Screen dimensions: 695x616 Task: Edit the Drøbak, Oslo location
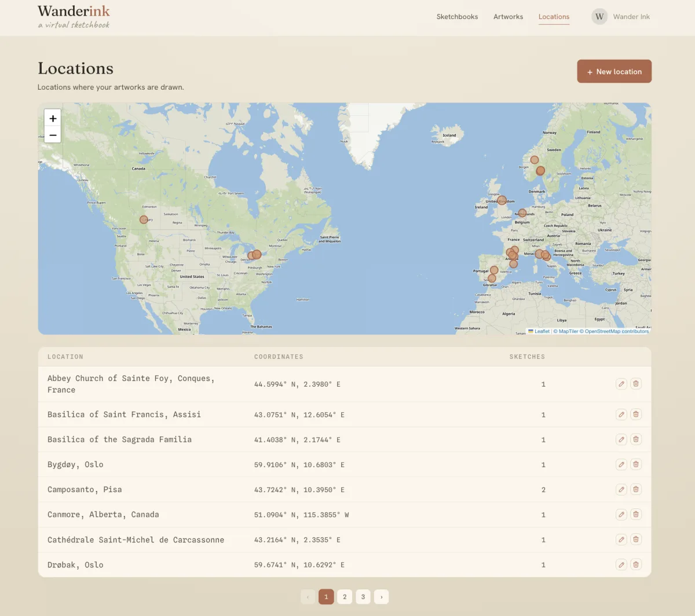pyautogui.click(x=621, y=564)
